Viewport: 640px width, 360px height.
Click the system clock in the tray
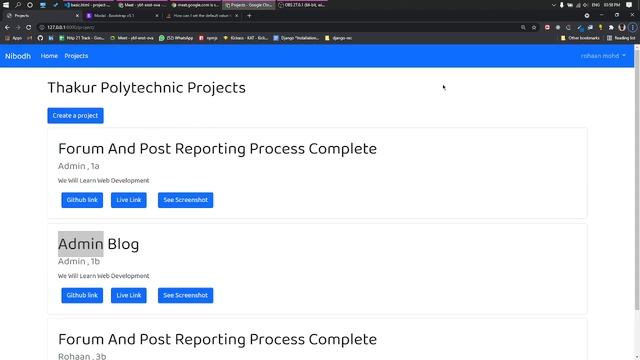612,5
